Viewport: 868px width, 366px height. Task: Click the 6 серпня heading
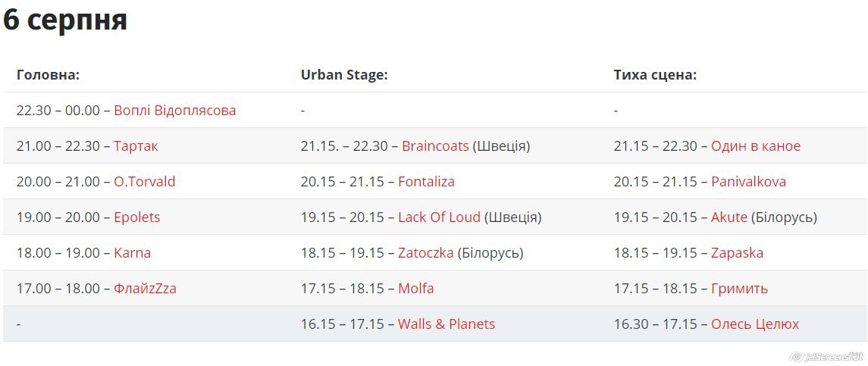(65, 20)
